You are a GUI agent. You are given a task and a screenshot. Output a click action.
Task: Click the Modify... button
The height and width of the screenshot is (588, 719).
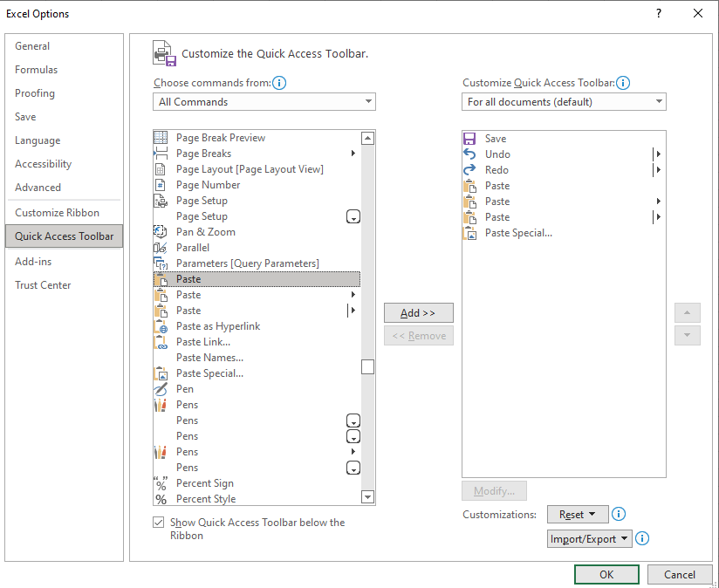point(494,491)
